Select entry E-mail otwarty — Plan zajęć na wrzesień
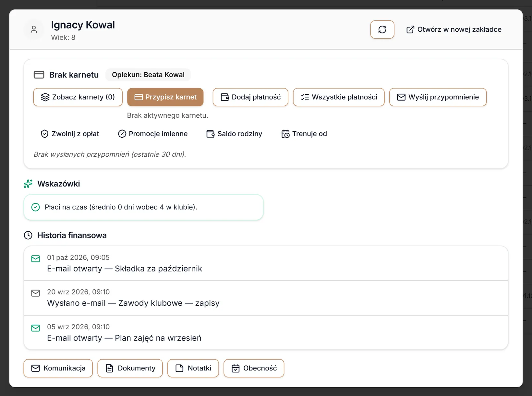 (266, 332)
